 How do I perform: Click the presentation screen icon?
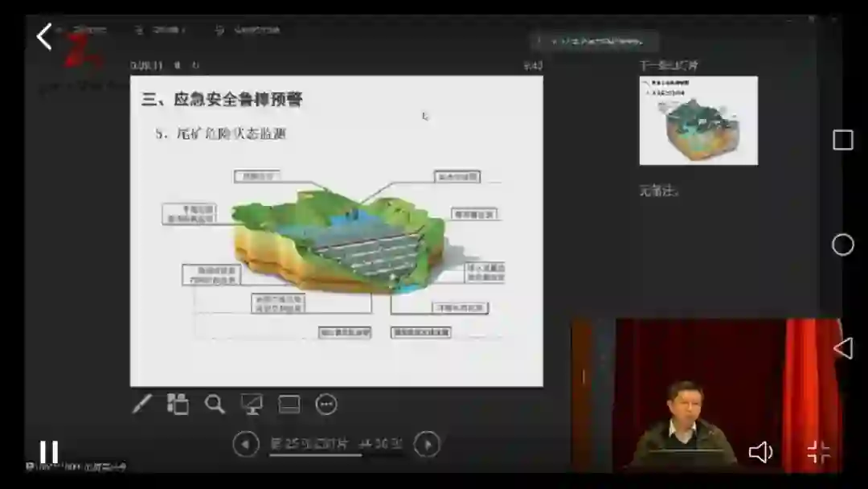pos(252,405)
